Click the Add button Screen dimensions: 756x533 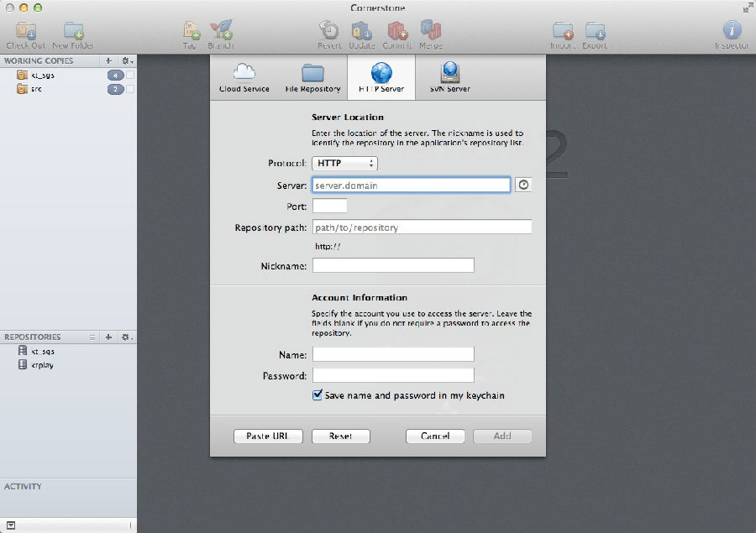coord(502,436)
